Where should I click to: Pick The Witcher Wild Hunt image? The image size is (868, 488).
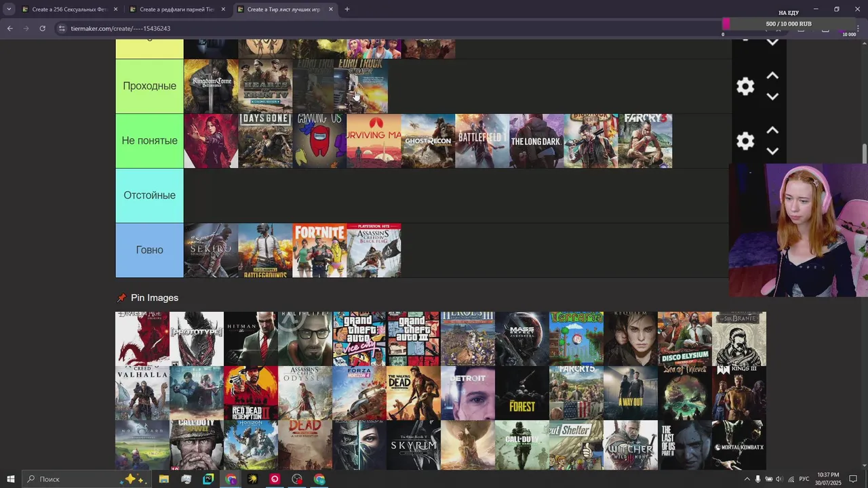click(x=631, y=445)
